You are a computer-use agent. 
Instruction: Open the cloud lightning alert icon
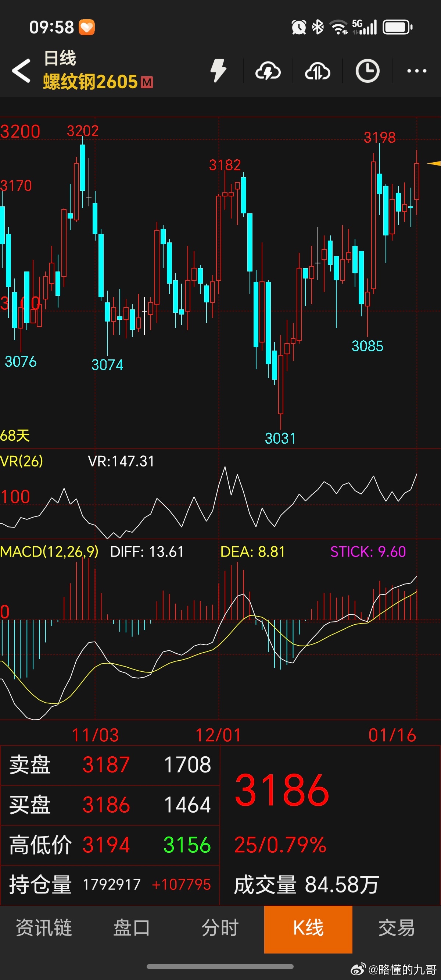268,71
